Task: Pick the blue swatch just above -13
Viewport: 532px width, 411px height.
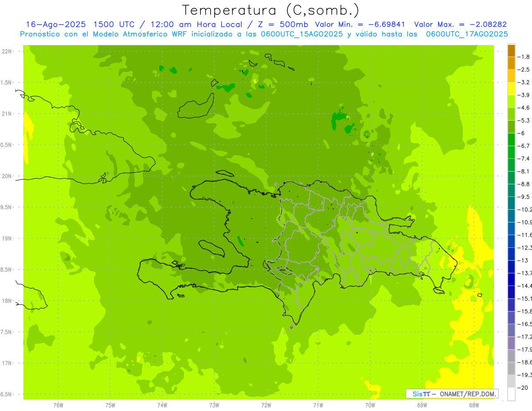Action: (x=511, y=254)
